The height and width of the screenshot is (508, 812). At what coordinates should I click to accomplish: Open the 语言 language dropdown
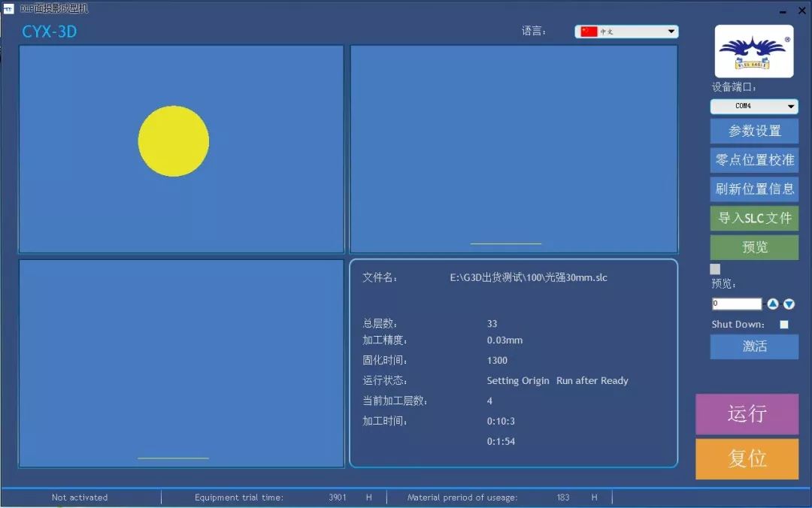tap(671, 32)
